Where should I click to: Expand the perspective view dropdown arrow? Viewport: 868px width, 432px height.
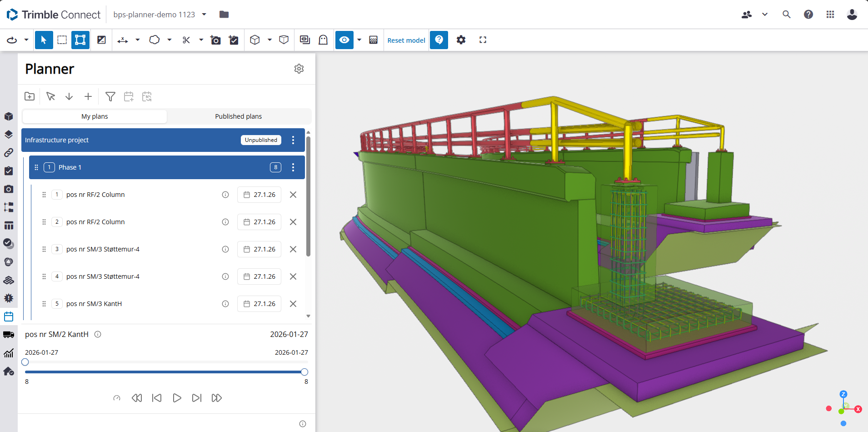click(269, 40)
